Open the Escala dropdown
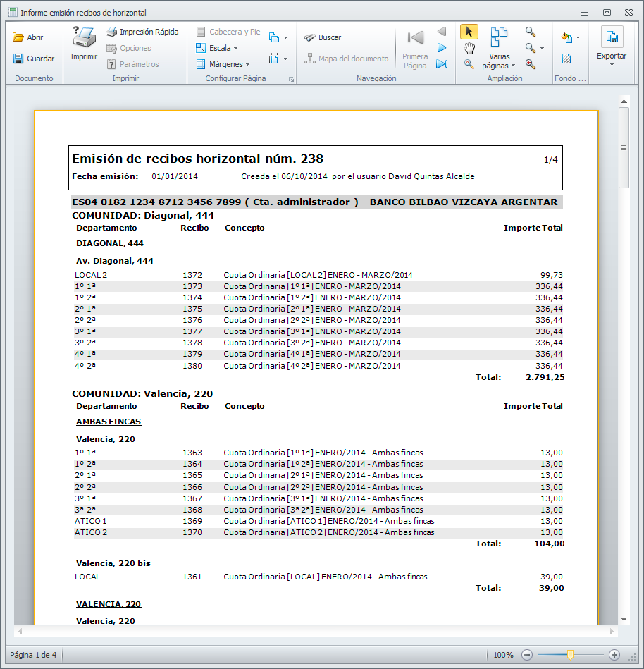 point(217,48)
